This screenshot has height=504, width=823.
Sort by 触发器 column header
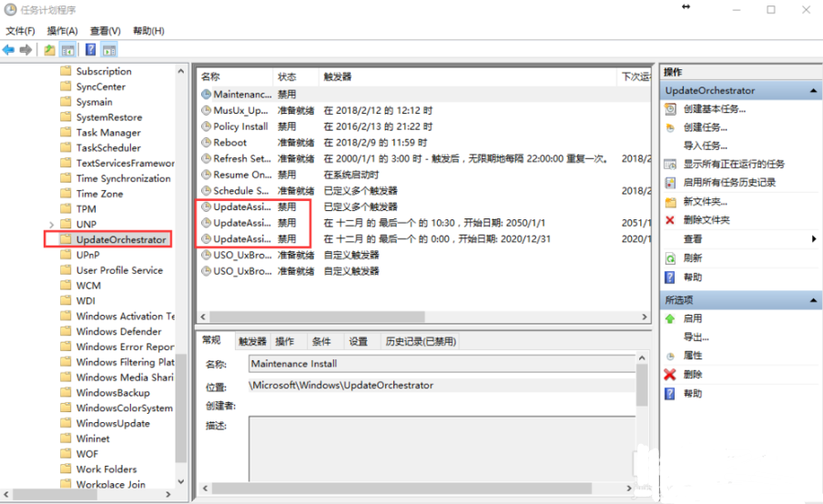click(x=467, y=76)
